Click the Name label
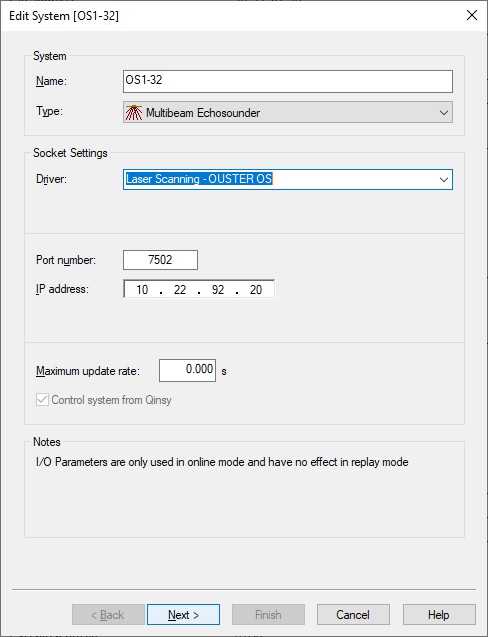The width and height of the screenshot is (488, 637). 51,81
